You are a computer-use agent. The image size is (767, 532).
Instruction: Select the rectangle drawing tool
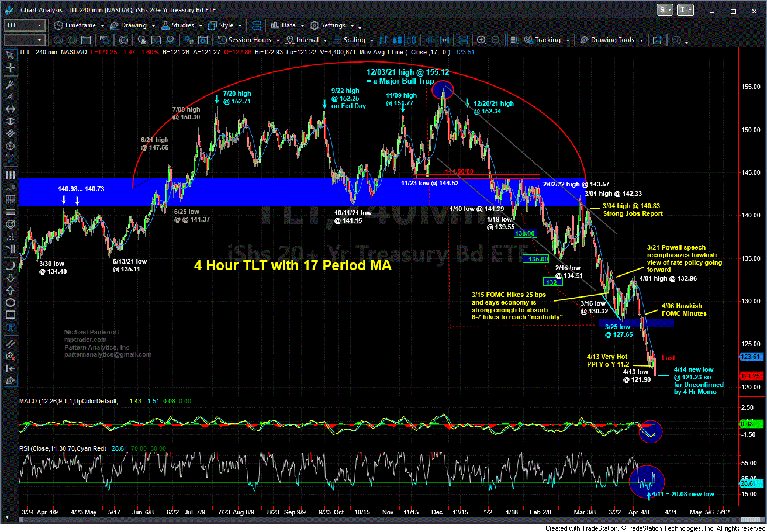click(10, 314)
